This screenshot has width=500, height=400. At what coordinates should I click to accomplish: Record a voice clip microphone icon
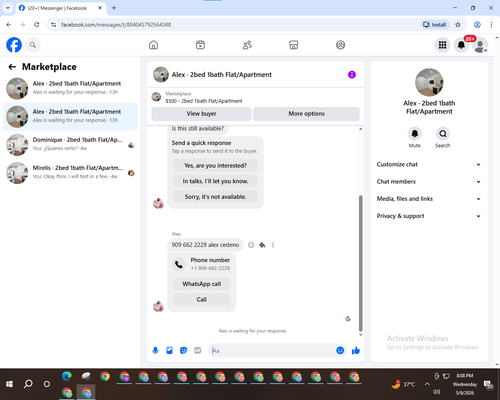tap(155, 350)
